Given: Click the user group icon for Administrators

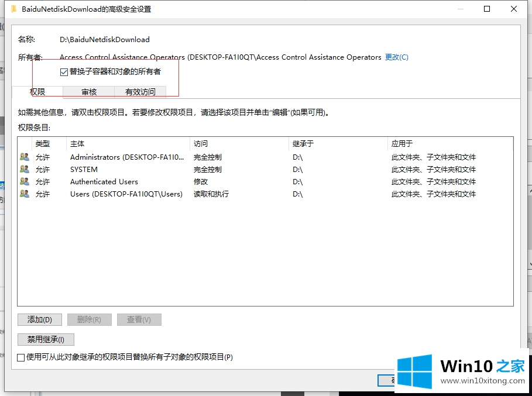Looking at the screenshot, I should pyautogui.click(x=25, y=157).
